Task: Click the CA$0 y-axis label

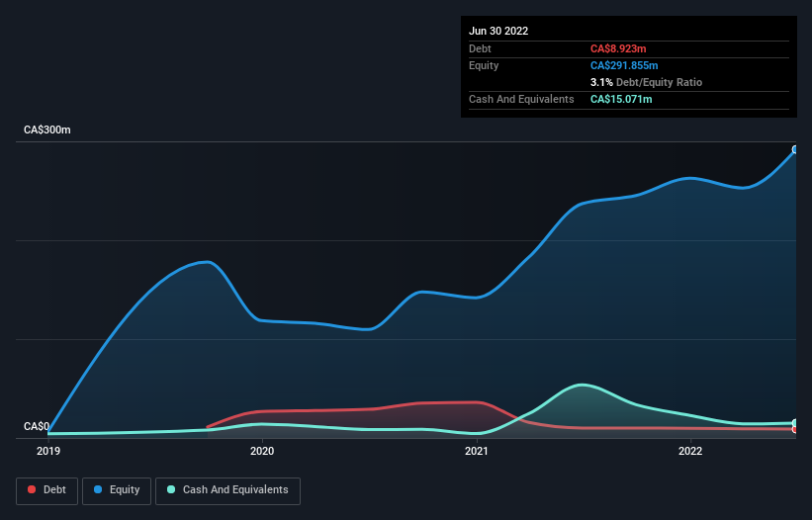Action: click(x=37, y=426)
